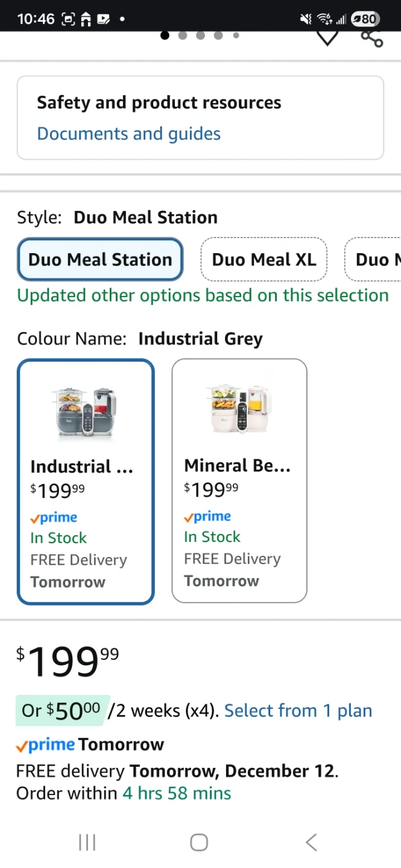This screenshot has height=868, width=401.
Task: Tap the wishlist heart icon
Action: (327, 37)
